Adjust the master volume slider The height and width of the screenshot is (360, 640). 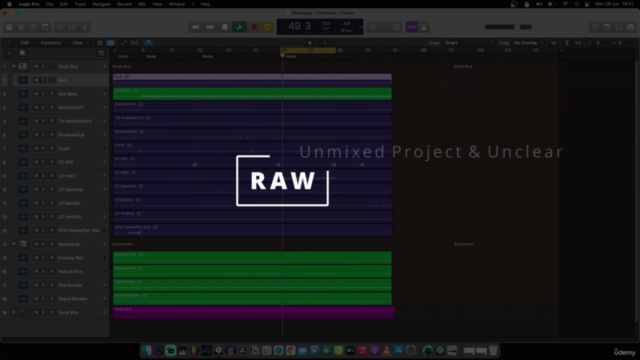[508, 27]
